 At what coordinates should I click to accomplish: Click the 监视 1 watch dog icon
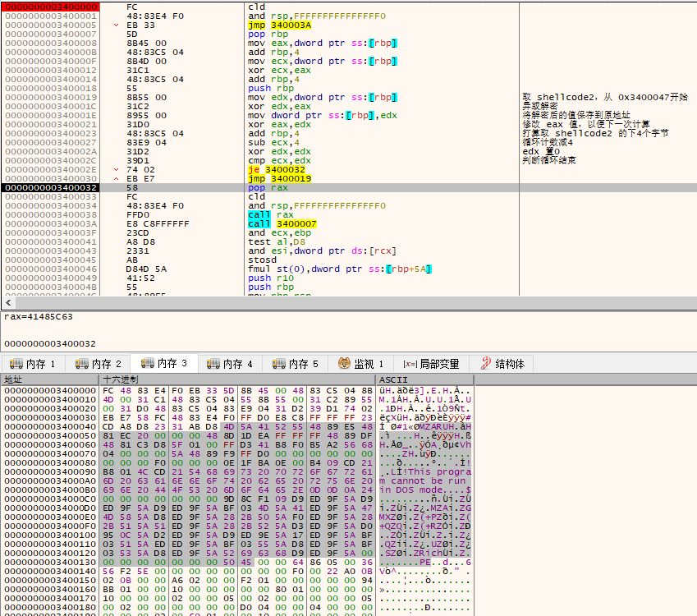344,364
